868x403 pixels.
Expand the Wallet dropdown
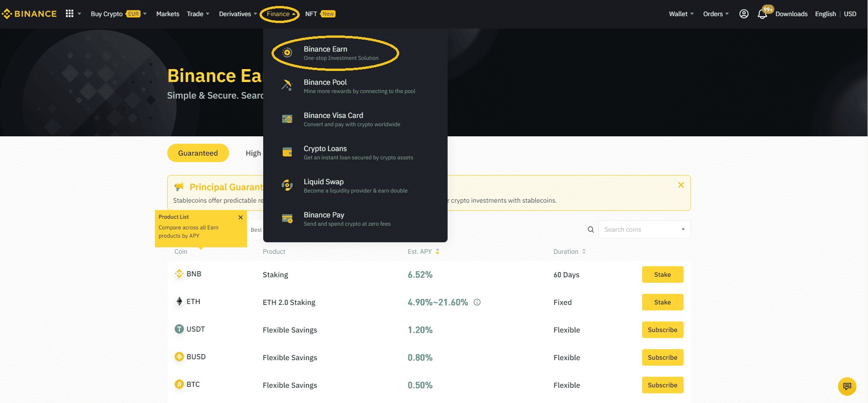(681, 14)
